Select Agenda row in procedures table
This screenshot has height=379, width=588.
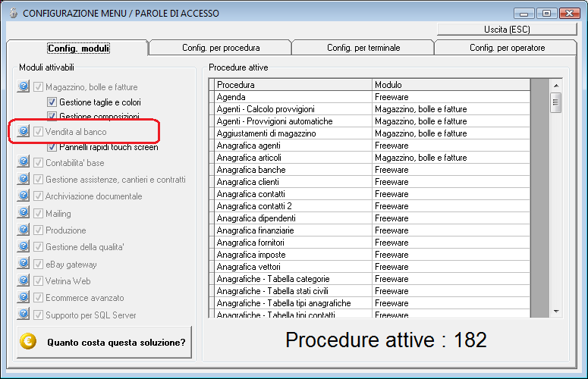pyautogui.click(x=369, y=97)
